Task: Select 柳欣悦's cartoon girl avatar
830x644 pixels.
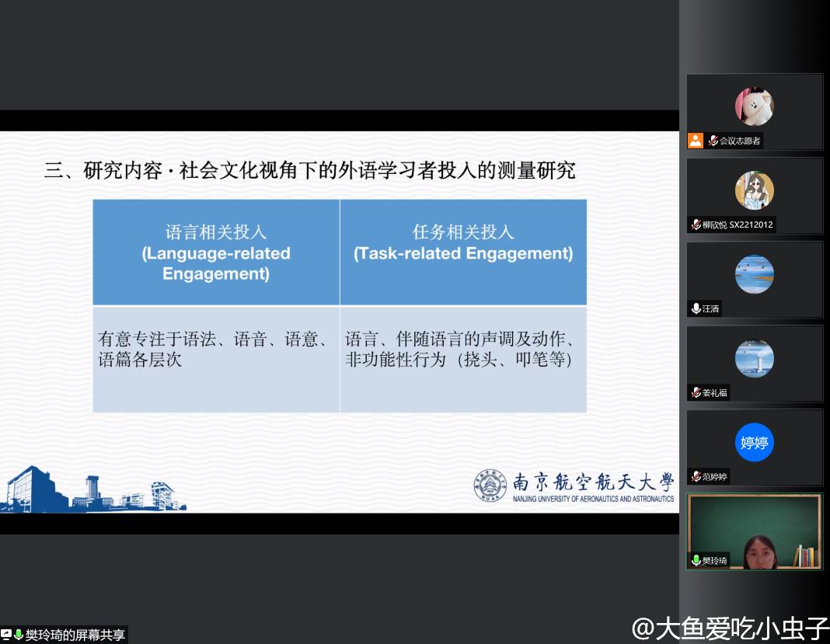Action: pyautogui.click(x=754, y=190)
